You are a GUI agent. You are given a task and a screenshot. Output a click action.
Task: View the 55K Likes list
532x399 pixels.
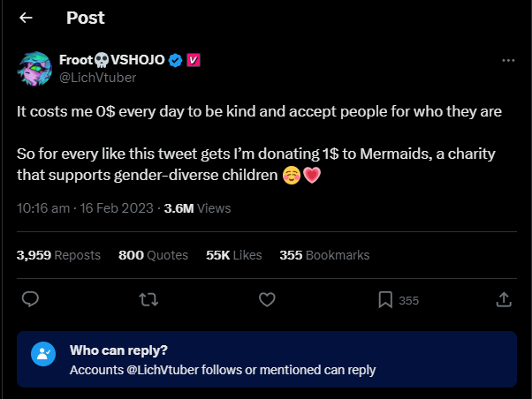click(233, 255)
